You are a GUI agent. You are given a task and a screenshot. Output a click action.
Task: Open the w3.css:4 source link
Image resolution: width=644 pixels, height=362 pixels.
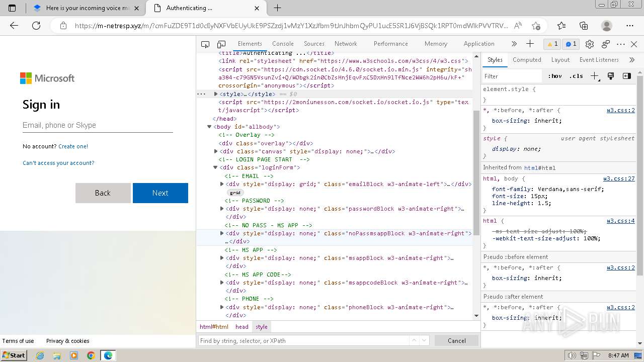(620, 221)
